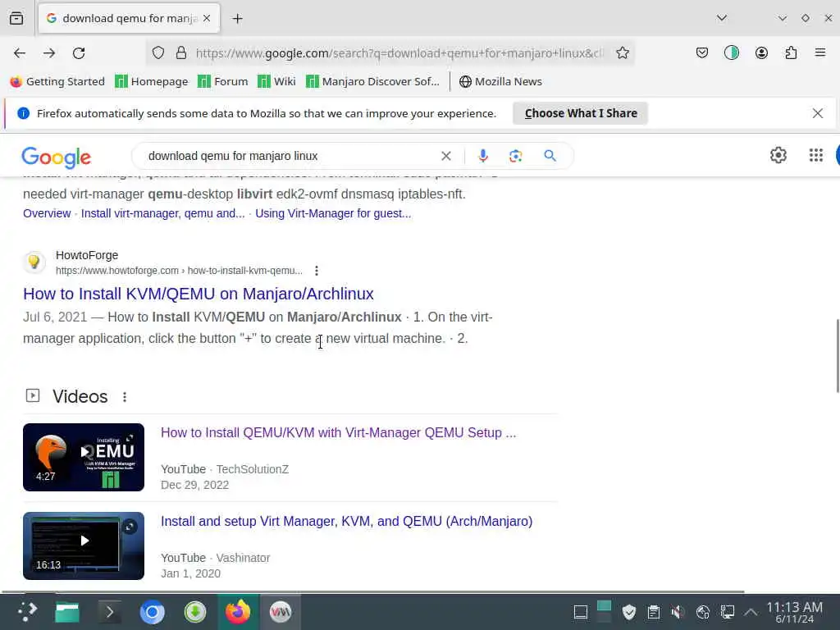This screenshot has width=840, height=630.
Task: Open the security shield tray icon
Action: click(629, 612)
